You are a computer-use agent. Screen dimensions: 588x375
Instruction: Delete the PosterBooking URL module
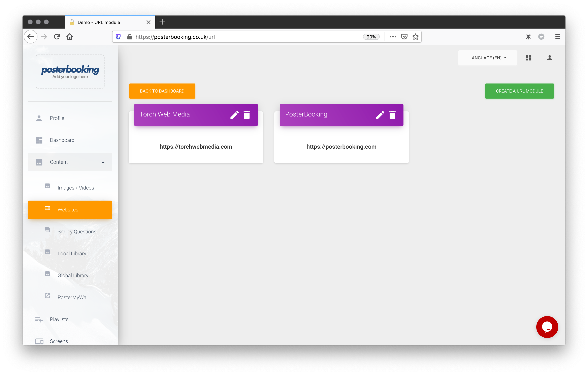point(392,115)
